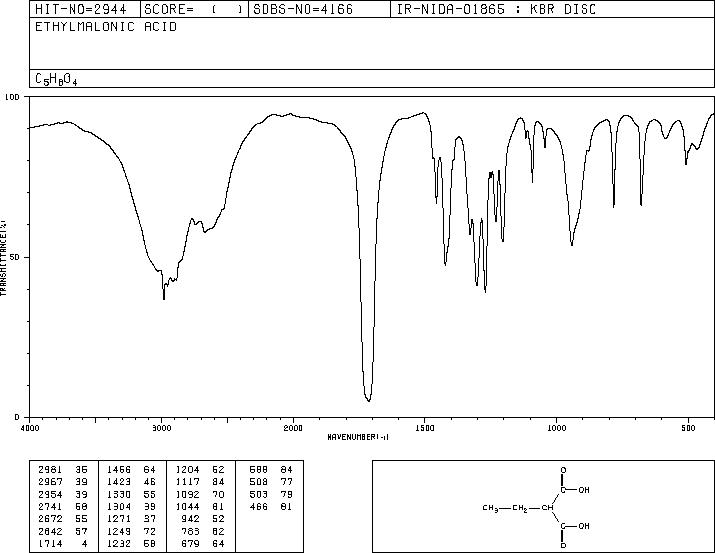The height and width of the screenshot is (553, 715).
Task: Click the 50 y-axis tick label
Action: pyautogui.click(x=14, y=257)
